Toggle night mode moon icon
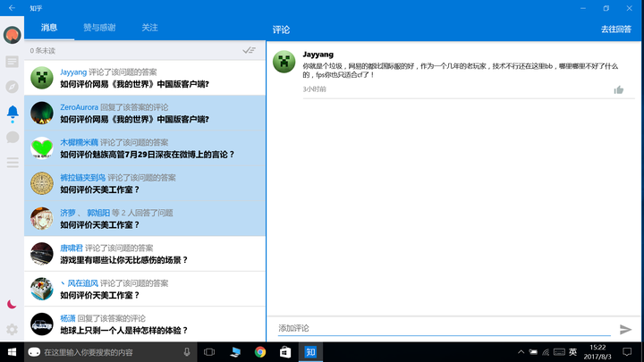Viewport: 644px width, 362px height. pyautogui.click(x=12, y=304)
